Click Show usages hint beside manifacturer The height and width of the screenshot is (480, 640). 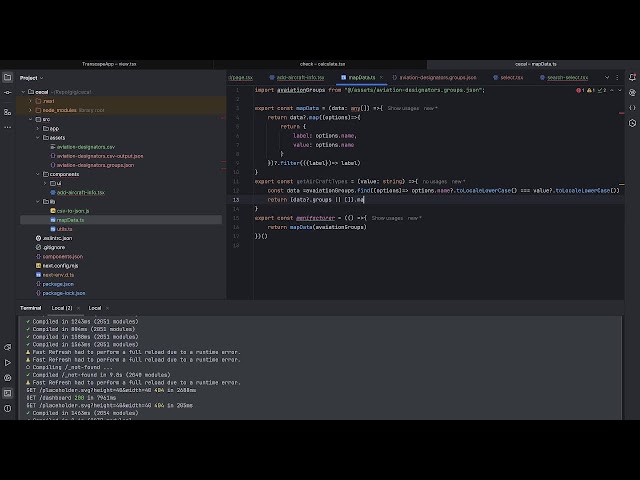[387, 218]
